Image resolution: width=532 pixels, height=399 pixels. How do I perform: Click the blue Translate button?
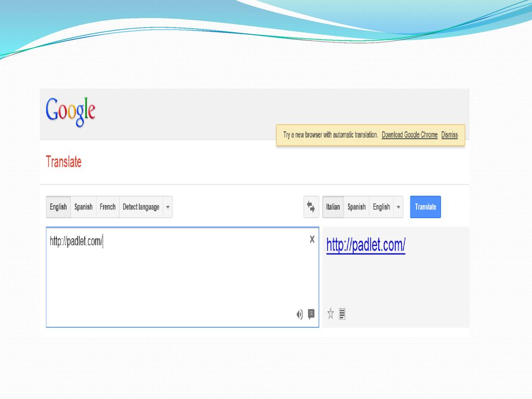tap(425, 207)
